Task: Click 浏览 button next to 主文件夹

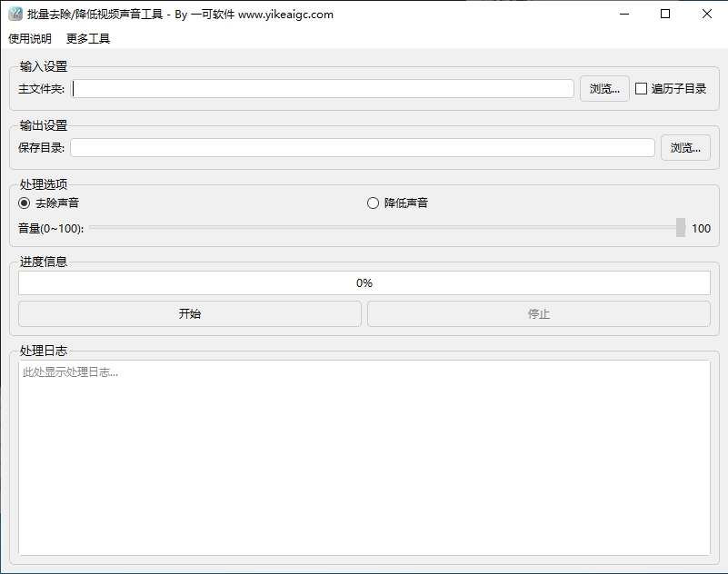Action: point(603,88)
